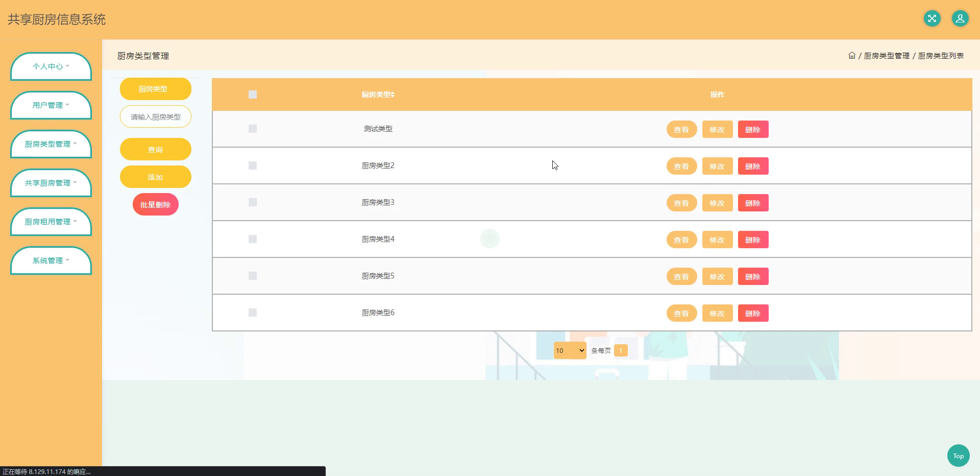Viewport: 980px width, 476px height.
Task: Click the 厨房类型列表 breadcrumb item
Action: click(941, 56)
